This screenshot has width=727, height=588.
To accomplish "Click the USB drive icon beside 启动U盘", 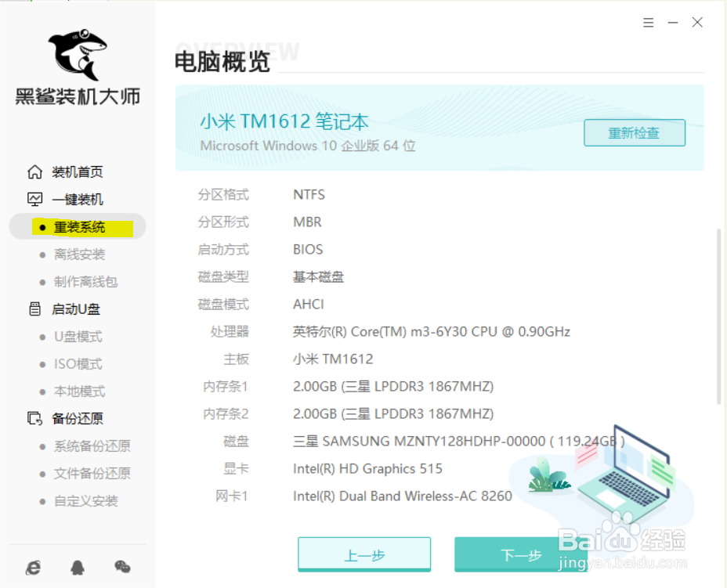I will 34,308.
